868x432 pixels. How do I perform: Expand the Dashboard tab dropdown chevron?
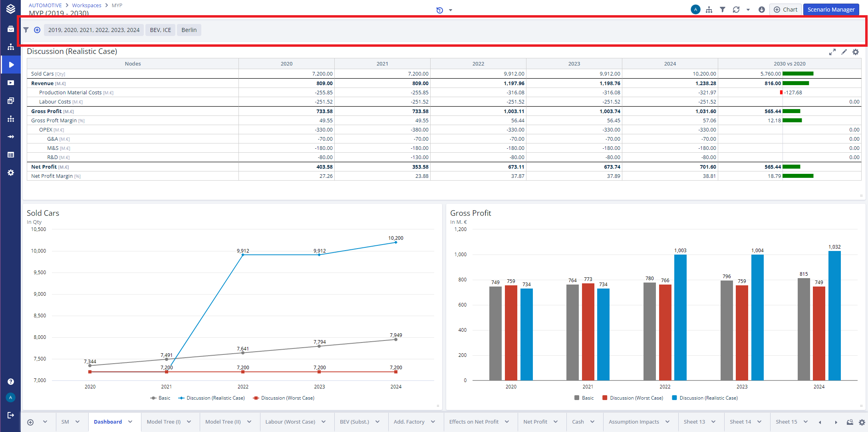(130, 422)
